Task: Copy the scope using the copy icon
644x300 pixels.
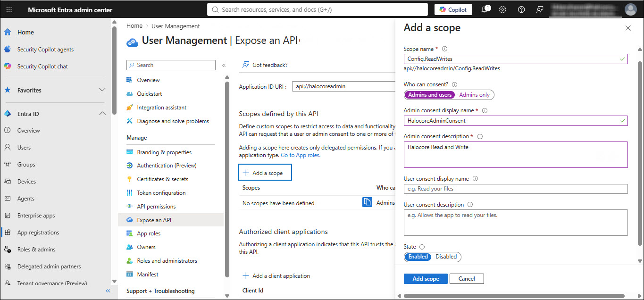Action: (367, 202)
